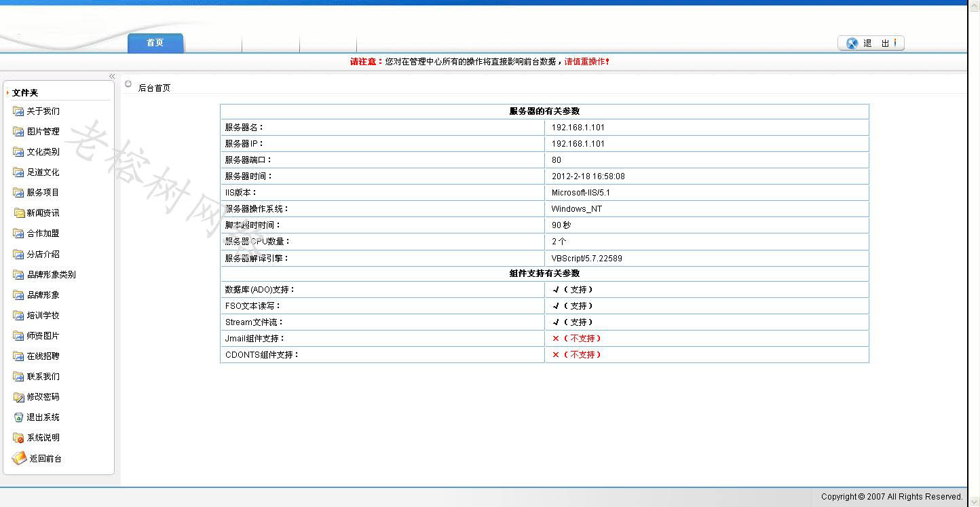Click the FSO文本读写 label
980x507 pixels.
click(251, 306)
